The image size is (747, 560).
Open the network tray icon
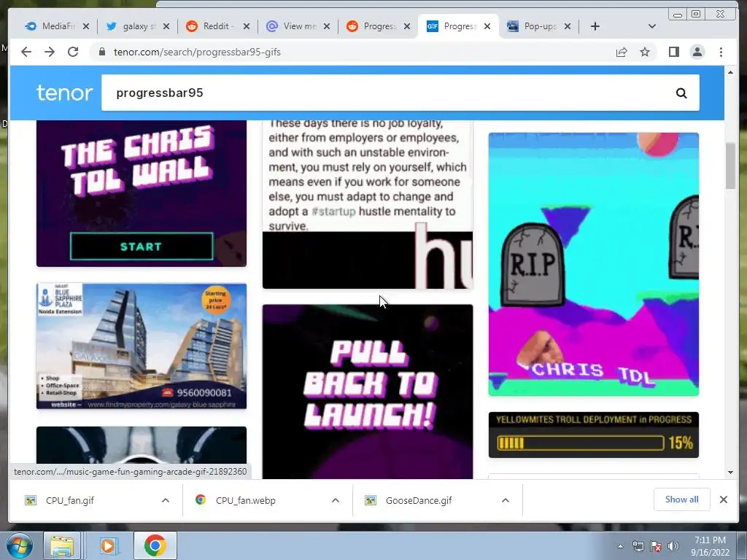coord(638,546)
